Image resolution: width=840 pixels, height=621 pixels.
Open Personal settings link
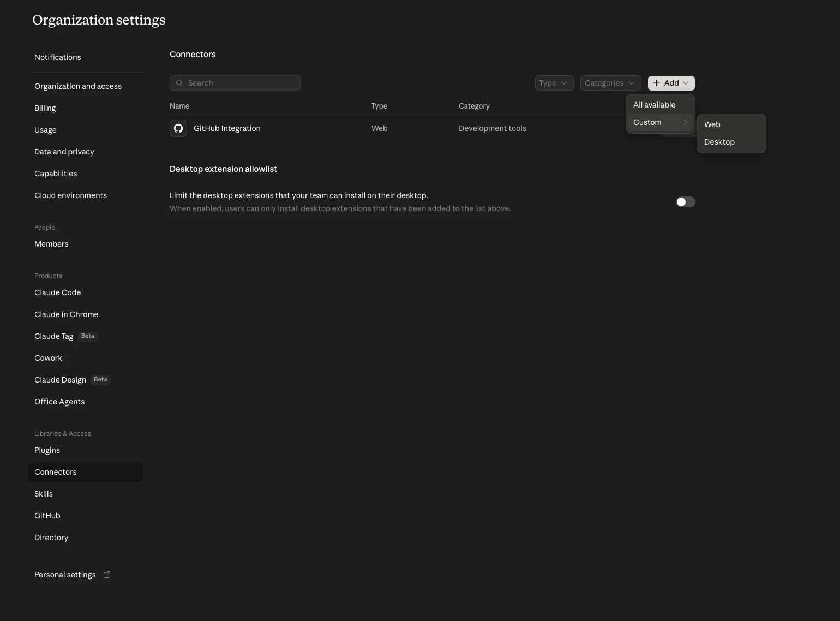click(86, 575)
